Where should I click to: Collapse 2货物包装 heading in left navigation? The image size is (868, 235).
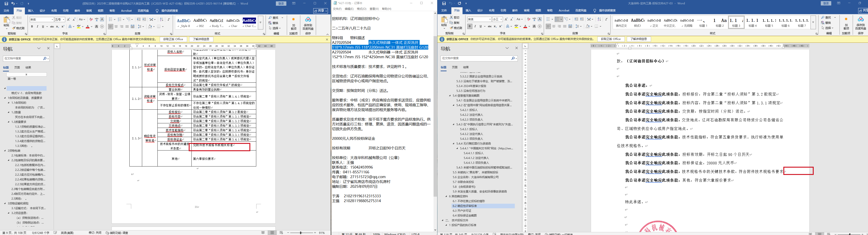click(5, 151)
